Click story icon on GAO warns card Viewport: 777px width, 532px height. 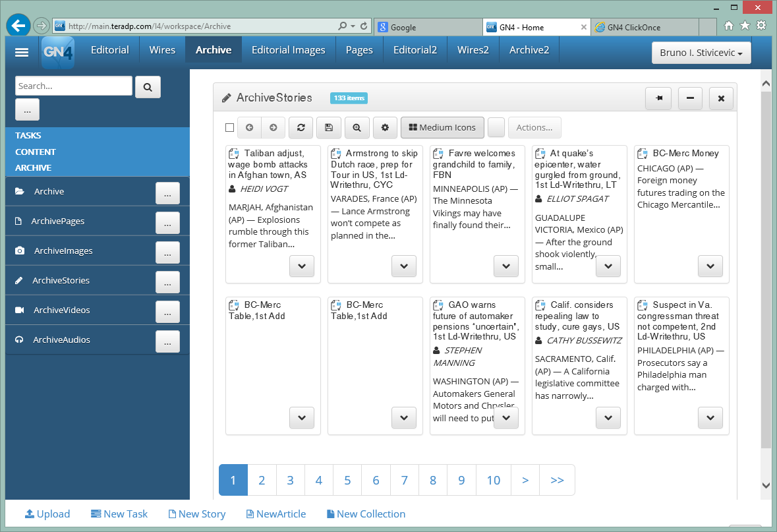[438, 305]
